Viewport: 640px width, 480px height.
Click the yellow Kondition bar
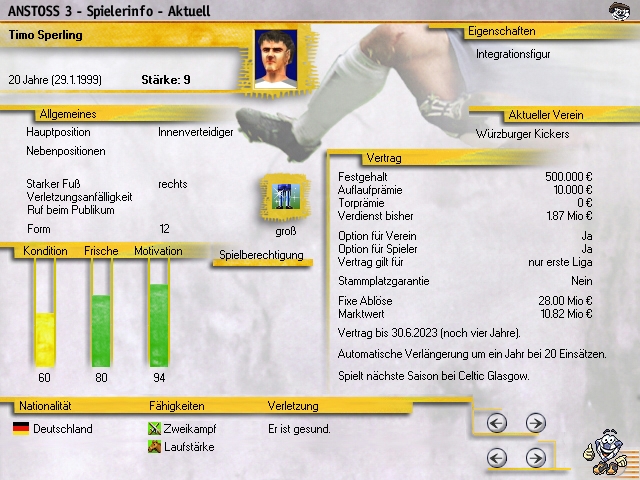pos(44,340)
